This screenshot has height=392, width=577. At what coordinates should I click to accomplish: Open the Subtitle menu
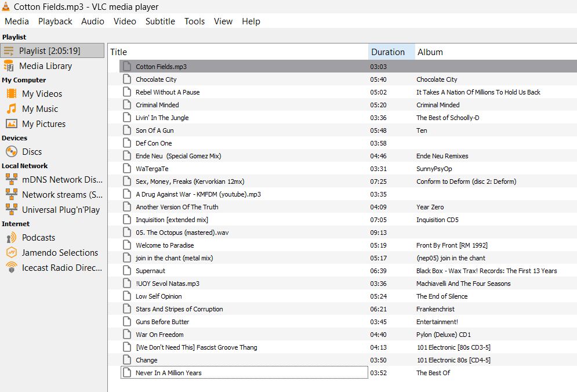[160, 21]
